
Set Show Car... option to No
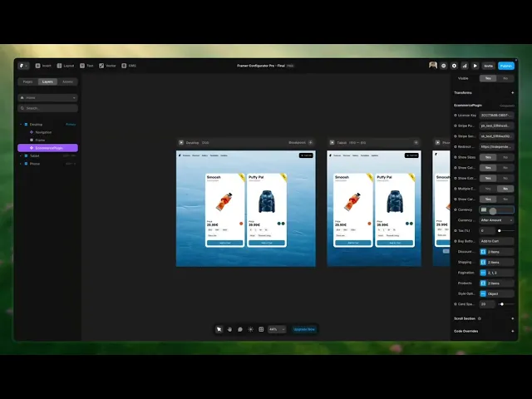point(505,199)
